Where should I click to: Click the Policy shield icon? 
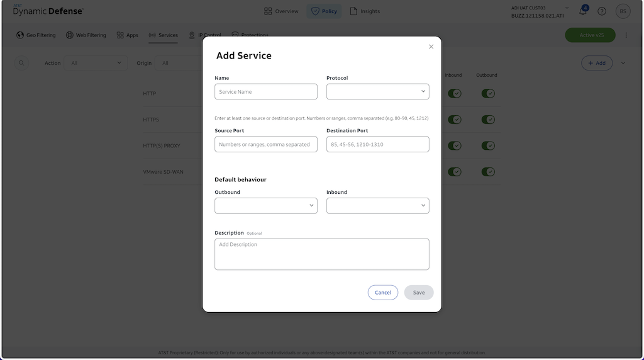pyautogui.click(x=315, y=11)
